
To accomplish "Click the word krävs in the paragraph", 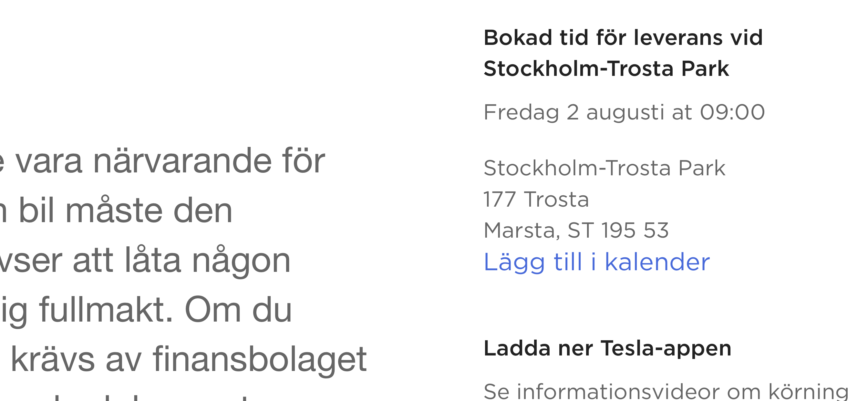I will click(53, 359).
